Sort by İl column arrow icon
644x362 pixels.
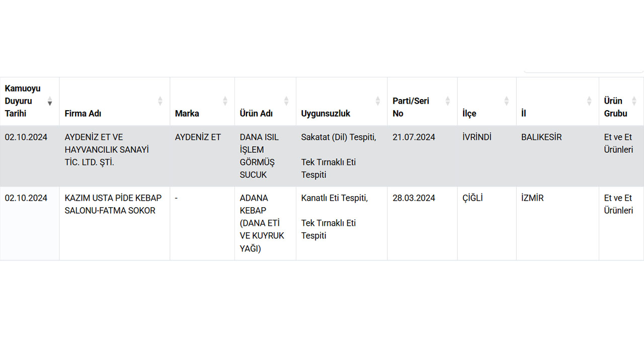point(589,101)
